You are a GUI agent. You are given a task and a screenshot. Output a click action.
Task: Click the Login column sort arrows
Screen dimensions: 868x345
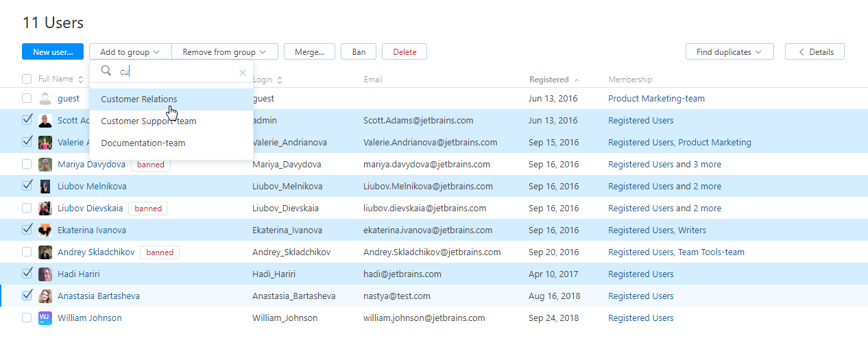tap(280, 80)
